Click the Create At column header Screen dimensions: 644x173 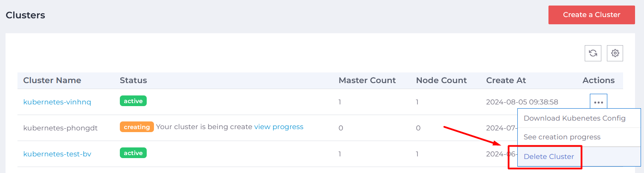pos(506,81)
